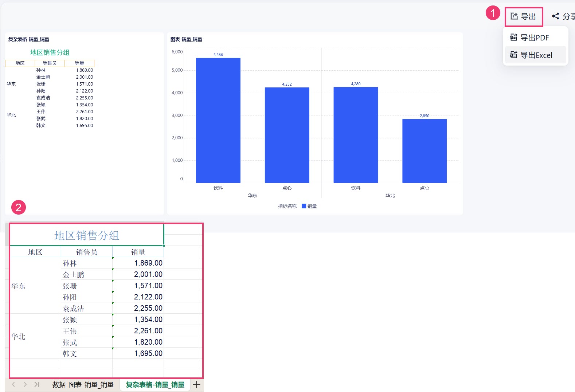The image size is (575, 392).
Task: Select the merged 华北 cell in the spreadsheet
Action: pos(35,336)
